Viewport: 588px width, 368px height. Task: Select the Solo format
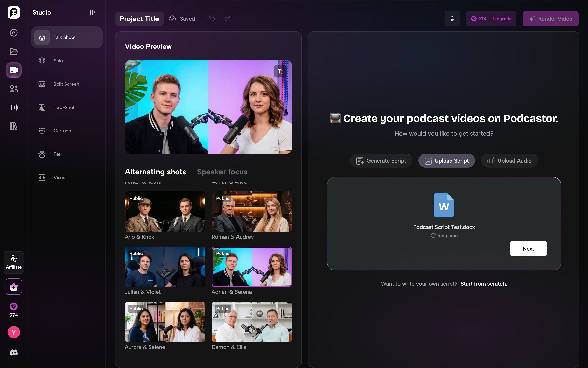point(67,61)
